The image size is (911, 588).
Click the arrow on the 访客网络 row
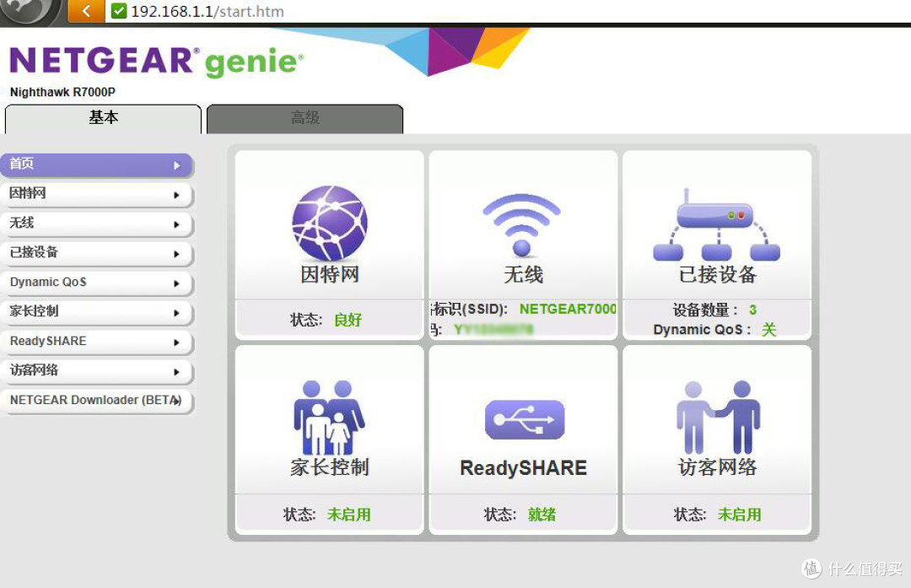(176, 372)
